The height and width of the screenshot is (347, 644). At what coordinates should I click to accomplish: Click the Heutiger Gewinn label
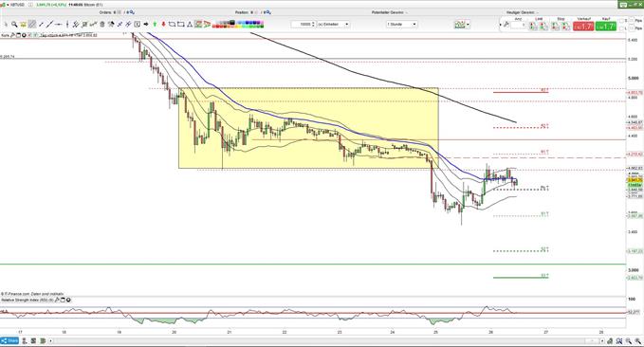pyautogui.click(x=520, y=12)
